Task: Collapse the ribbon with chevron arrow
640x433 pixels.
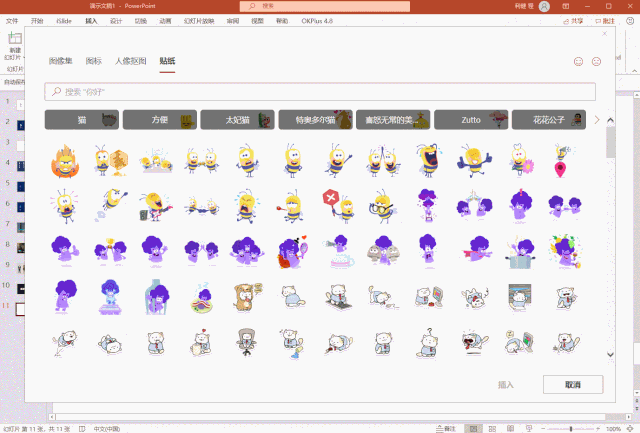Action: coord(635,71)
